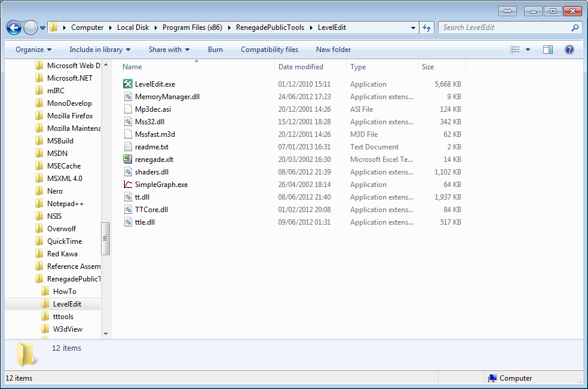The width and height of the screenshot is (588, 389).
Task: Select the tttools folder in tree
Action: point(63,317)
